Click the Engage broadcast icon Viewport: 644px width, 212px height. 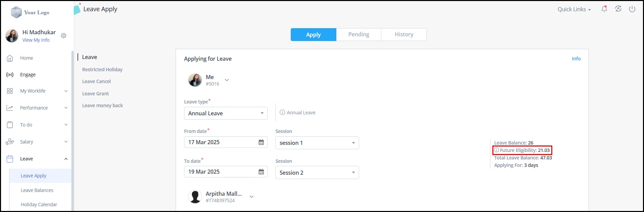point(10,75)
